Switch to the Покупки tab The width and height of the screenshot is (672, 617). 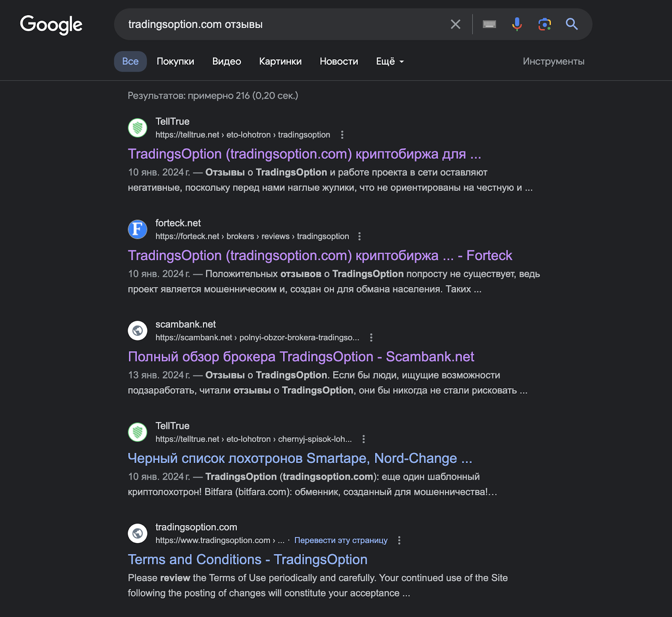click(x=176, y=61)
